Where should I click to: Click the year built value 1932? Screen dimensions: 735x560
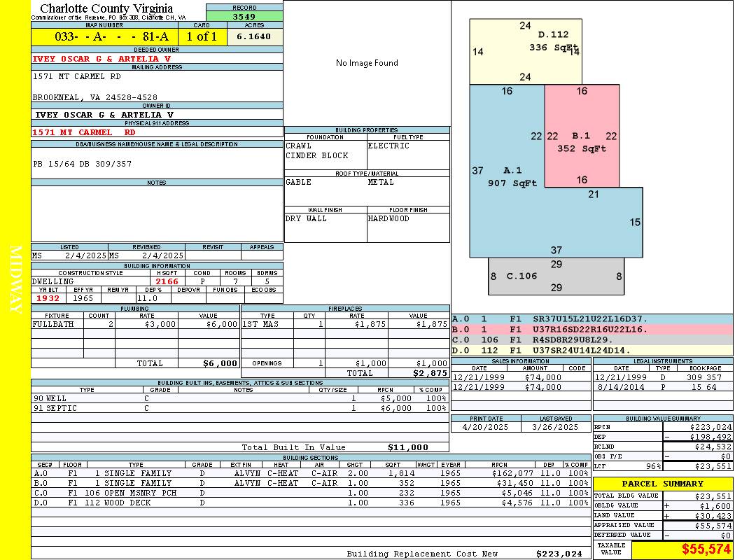coord(48,298)
